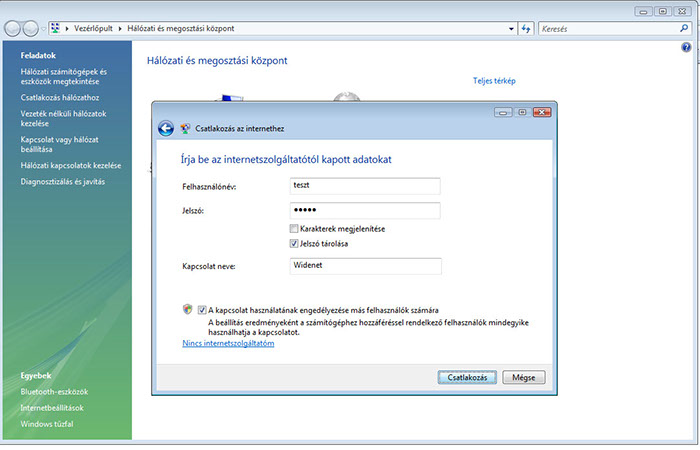Click the security shield icon beside the sharing option
The width and height of the screenshot is (700, 450).
tap(188, 309)
